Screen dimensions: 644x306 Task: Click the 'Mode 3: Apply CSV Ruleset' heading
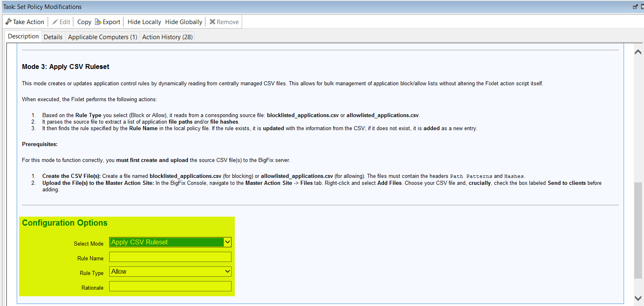(x=66, y=67)
